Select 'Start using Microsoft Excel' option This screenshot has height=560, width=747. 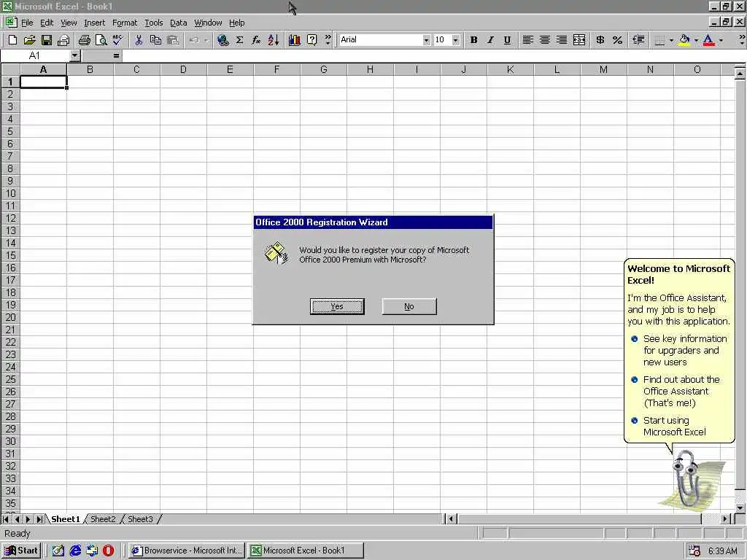tap(675, 426)
